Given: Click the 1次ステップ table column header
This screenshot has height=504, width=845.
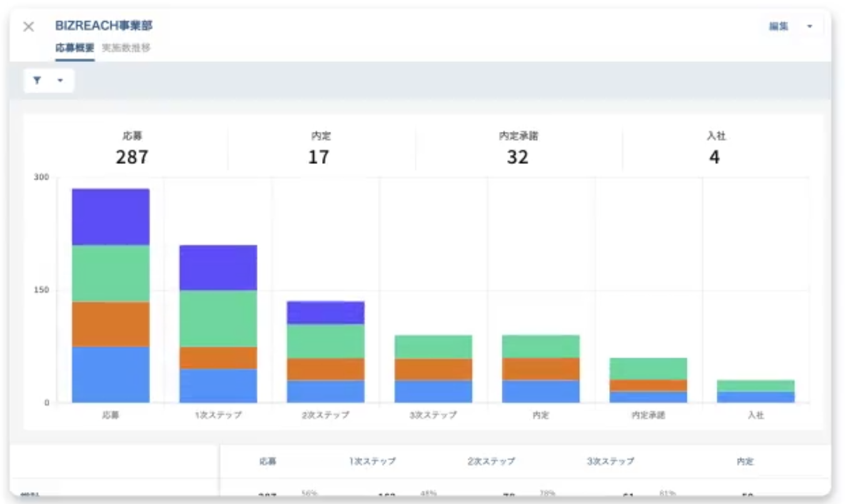Looking at the screenshot, I should (x=372, y=461).
